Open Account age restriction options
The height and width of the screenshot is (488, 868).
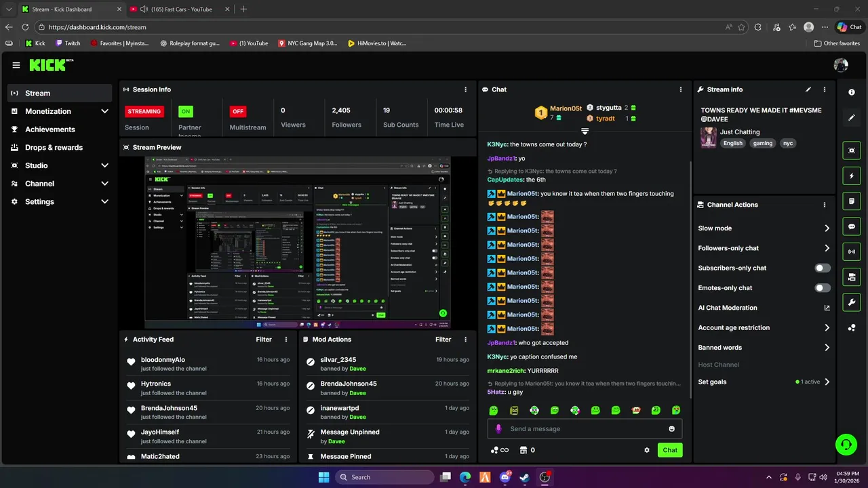[764, 328]
